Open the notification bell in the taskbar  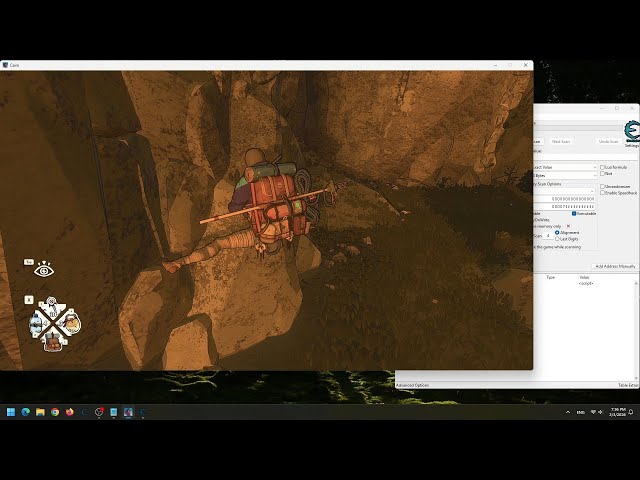point(631,412)
